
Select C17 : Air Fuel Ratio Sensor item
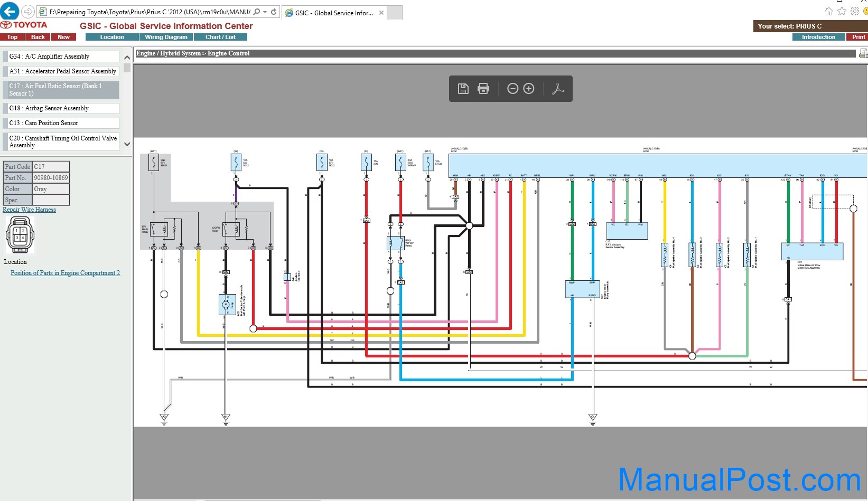pyautogui.click(x=61, y=90)
